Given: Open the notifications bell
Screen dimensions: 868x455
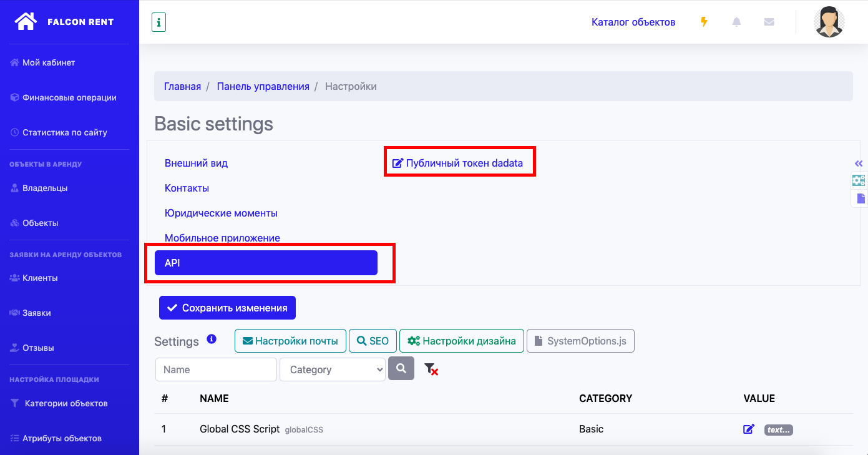Looking at the screenshot, I should (737, 22).
